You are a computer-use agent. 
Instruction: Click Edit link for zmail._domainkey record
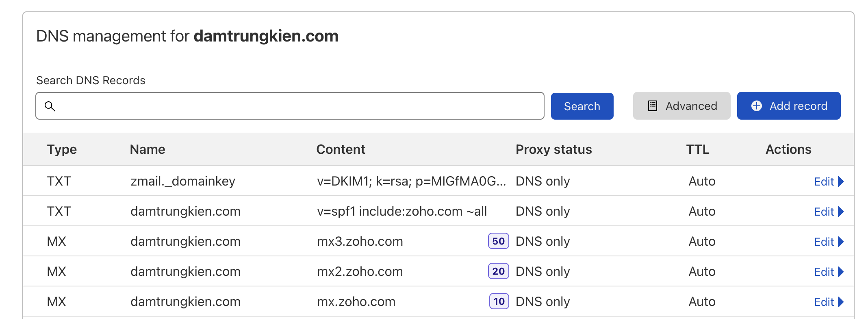(824, 181)
